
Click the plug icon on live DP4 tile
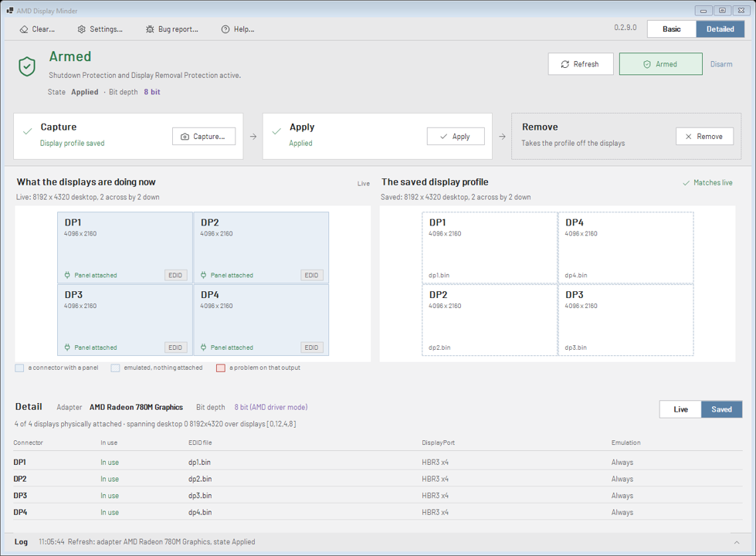(x=203, y=347)
